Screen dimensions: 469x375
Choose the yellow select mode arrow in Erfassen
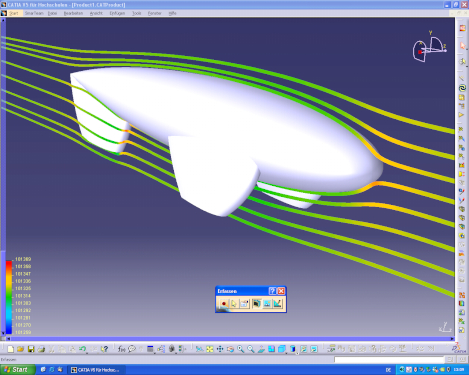pos(234,304)
